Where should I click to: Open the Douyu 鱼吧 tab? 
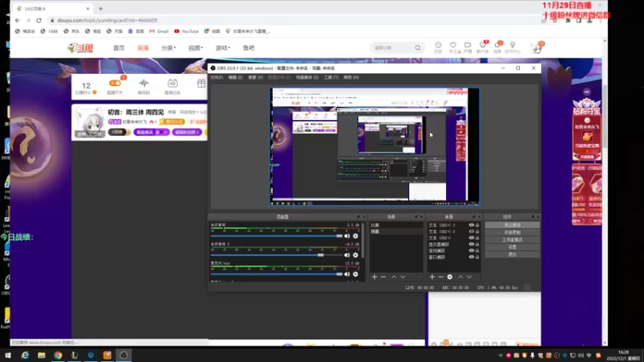pyautogui.click(x=249, y=48)
